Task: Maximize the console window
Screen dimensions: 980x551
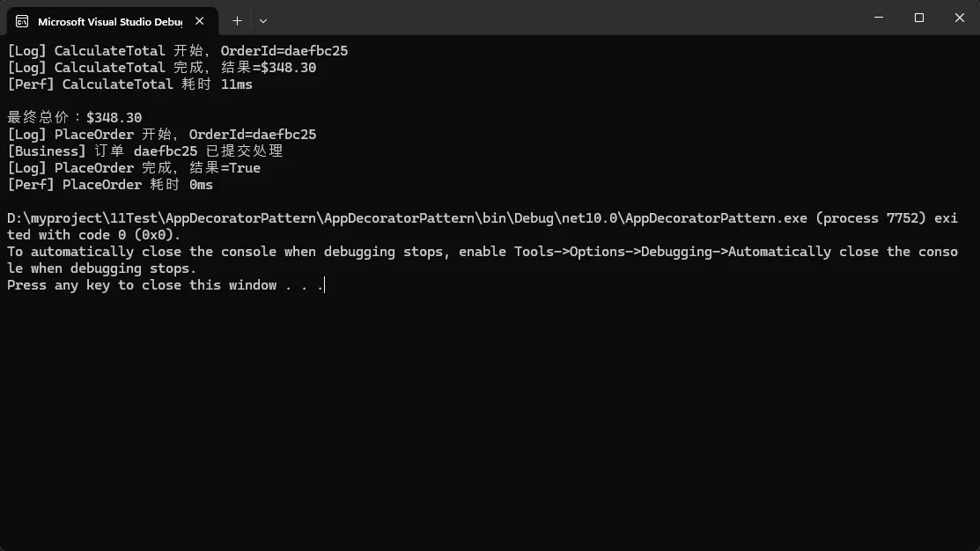Action: click(x=919, y=18)
